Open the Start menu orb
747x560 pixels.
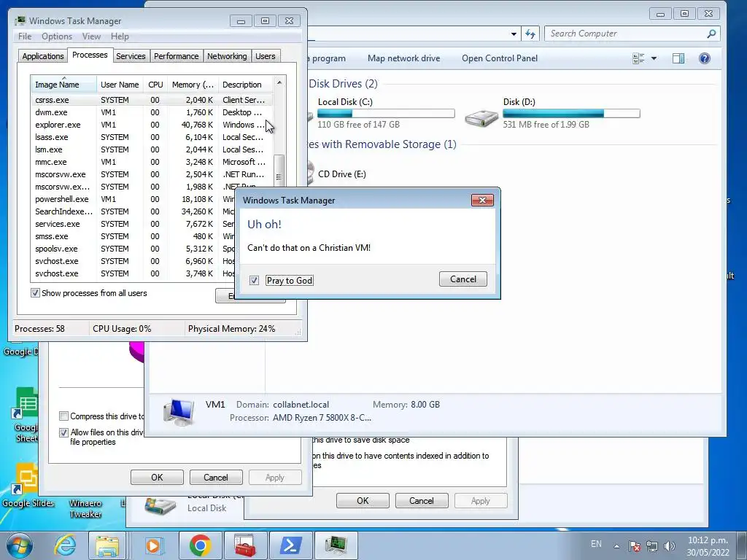click(19, 545)
